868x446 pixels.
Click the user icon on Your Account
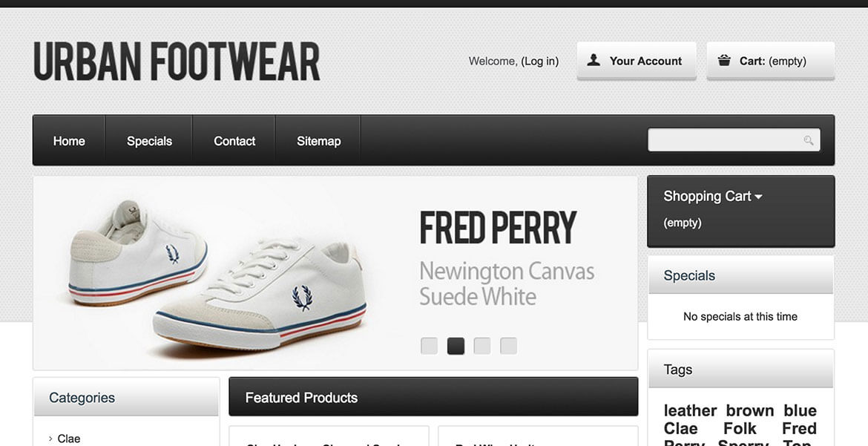(594, 61)
